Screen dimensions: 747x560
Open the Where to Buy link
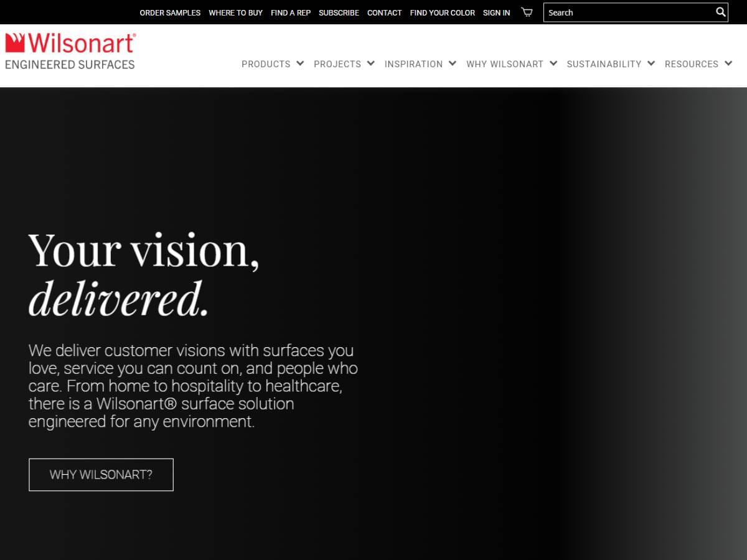click(x=235, y=12)
